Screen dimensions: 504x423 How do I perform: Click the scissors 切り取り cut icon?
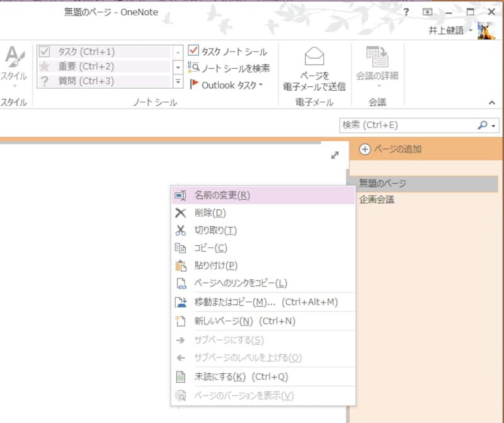tap(181, 231)
